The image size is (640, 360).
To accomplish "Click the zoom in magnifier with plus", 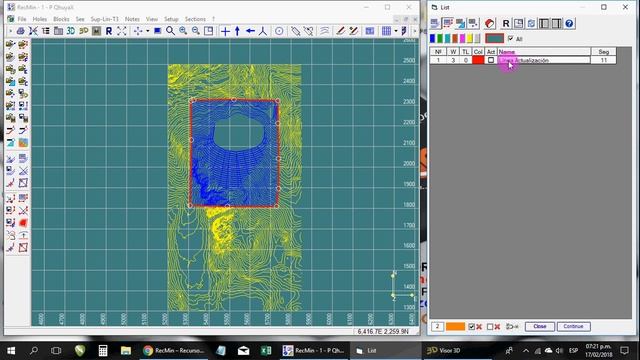I will tap(183, 31).
